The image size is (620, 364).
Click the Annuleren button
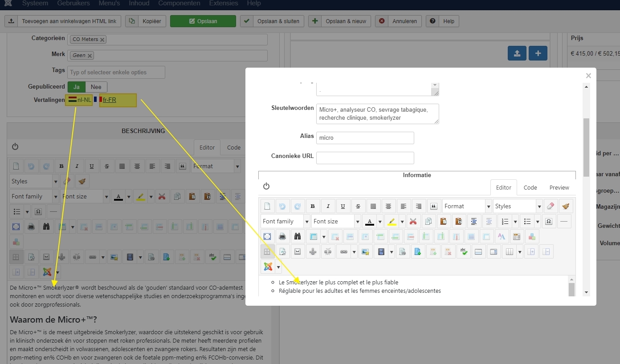[398, 21]
